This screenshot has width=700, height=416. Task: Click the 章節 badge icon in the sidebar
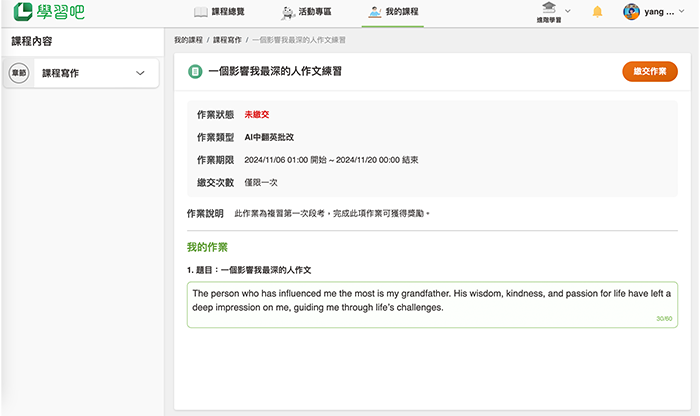point(19,73)
